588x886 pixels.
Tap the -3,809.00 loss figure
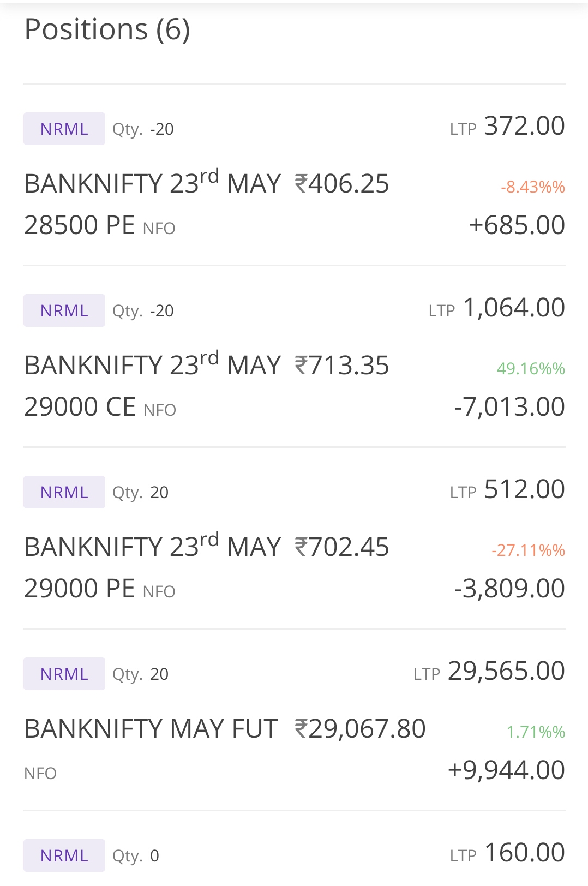pyautogui.click(x=509, y=589)
